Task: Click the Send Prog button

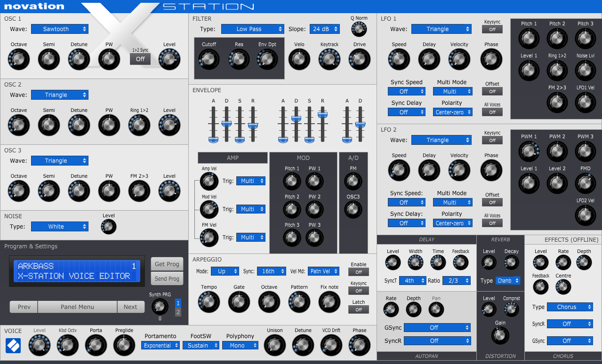Action: tap(167, 279)
